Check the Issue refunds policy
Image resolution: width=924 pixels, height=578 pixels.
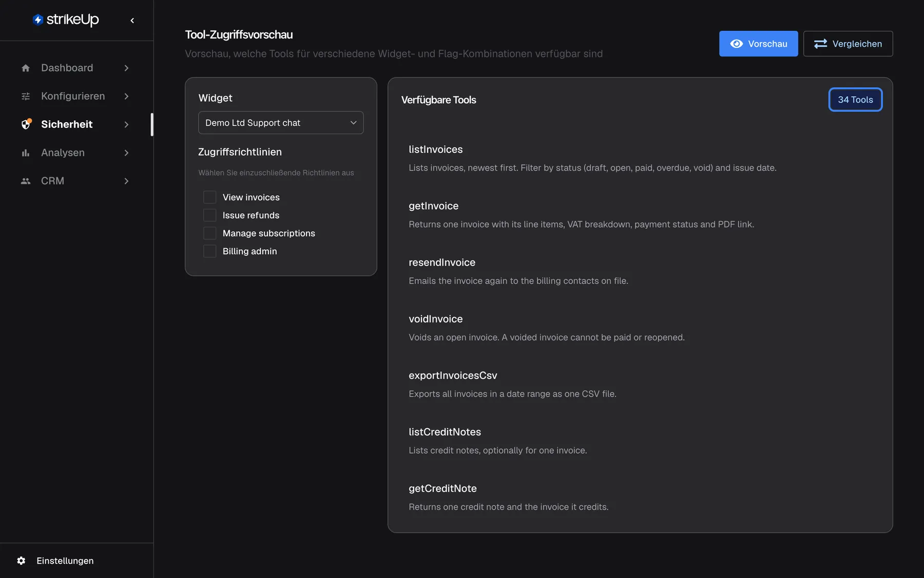click(x=209, y=215)
